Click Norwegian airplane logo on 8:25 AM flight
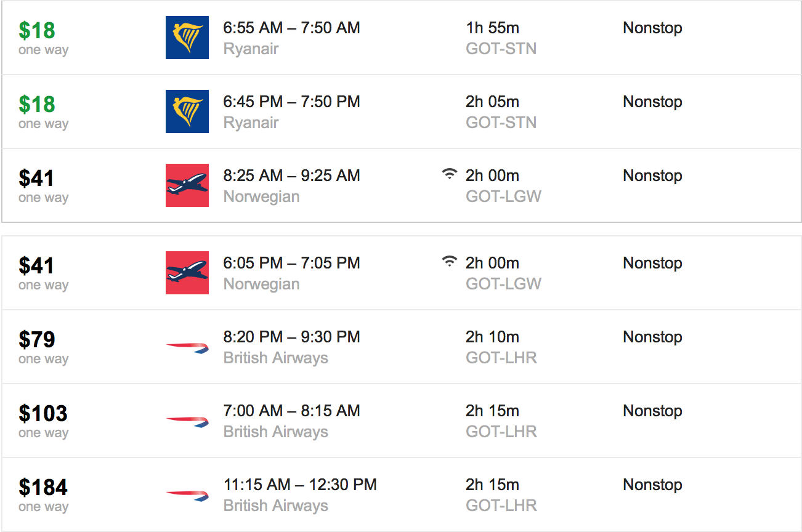The image size is (802, 532). click(x=187, y=185)
